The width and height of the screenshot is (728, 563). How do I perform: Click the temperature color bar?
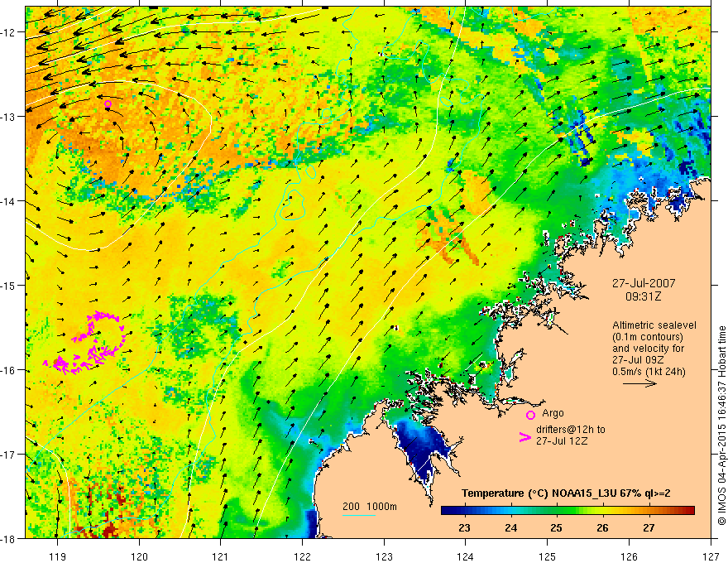568,511
